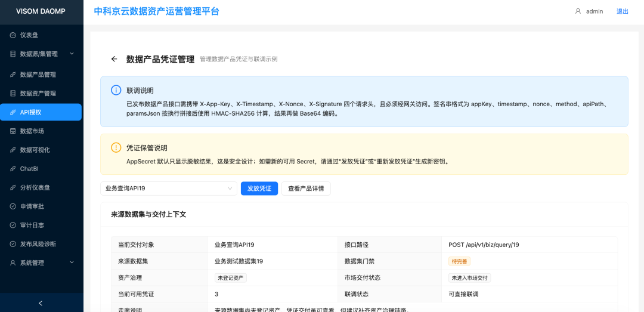Expand the 数据源/集管理 submenu chevron
Image resolution: width=644 pixels, height=312 pixels.
coord(72,54)
